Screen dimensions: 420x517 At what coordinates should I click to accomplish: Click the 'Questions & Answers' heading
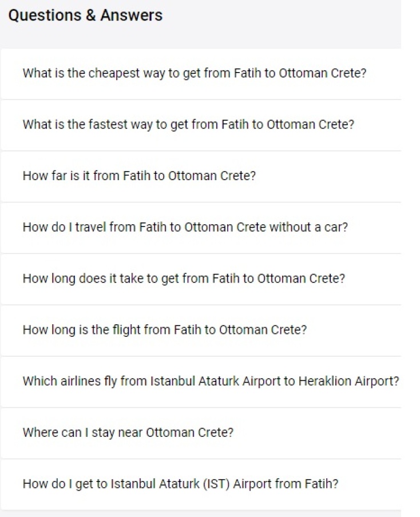85,15
